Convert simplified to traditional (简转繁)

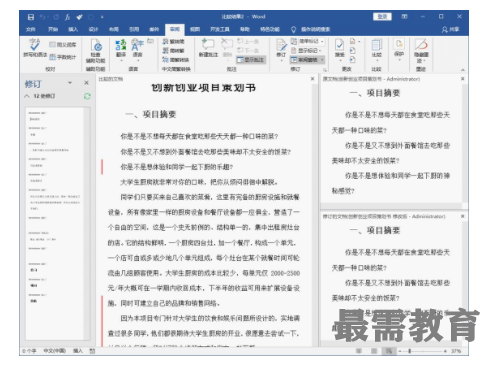click(173, 51)
